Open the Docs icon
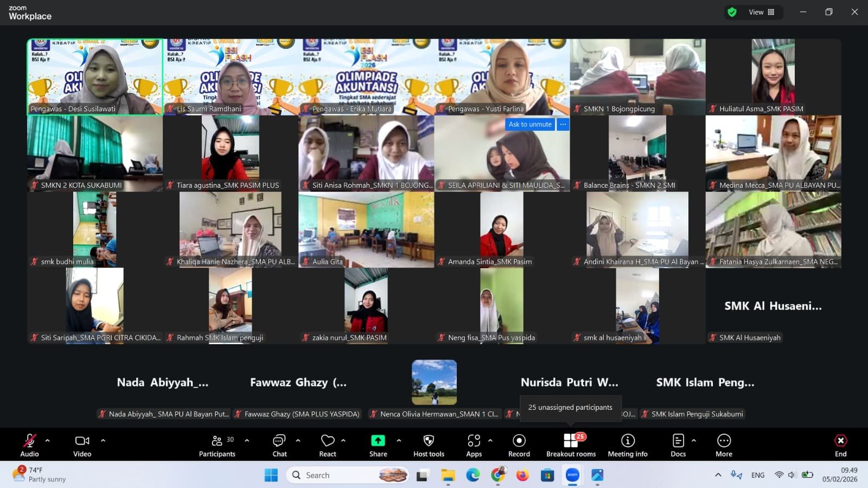This screenshot has width=868, height=488. [678, 445]
